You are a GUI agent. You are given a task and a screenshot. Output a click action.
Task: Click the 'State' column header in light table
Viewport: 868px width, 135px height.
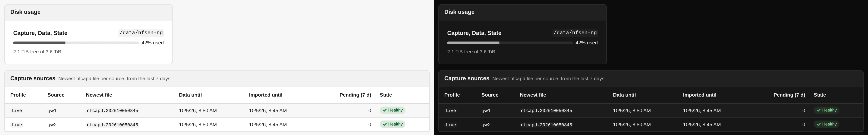pos(386,95)
